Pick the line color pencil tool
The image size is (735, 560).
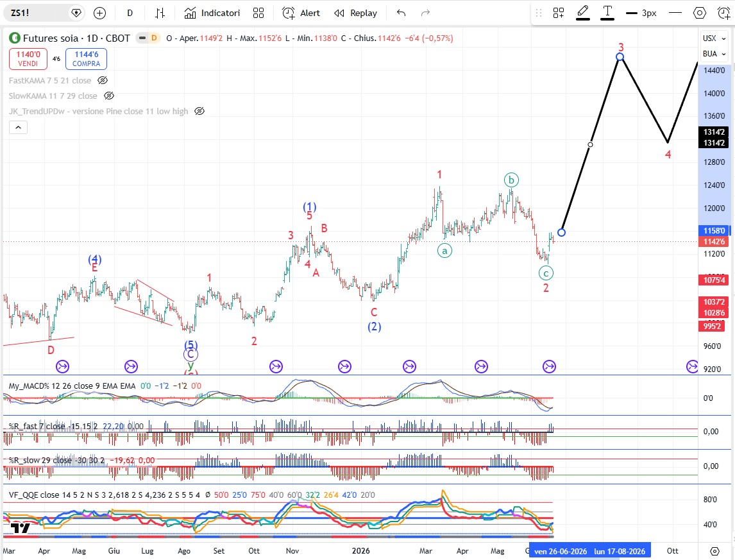(582, 13)
